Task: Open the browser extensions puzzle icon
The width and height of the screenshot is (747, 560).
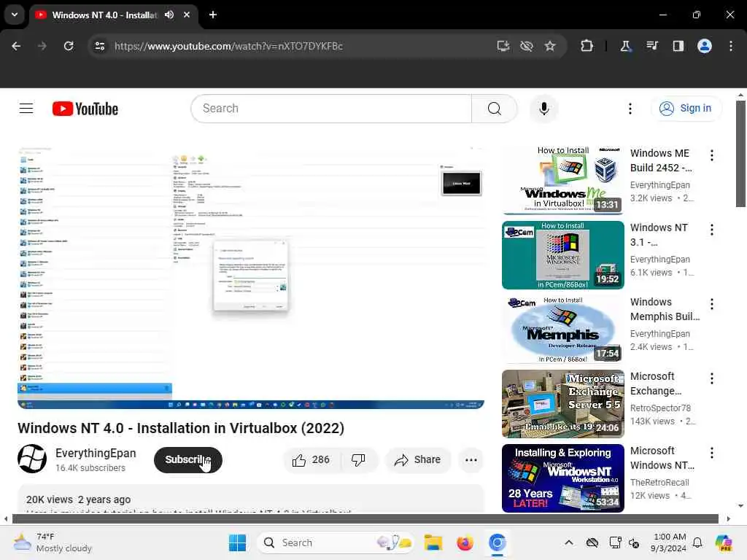Action: tap(587, 46)
